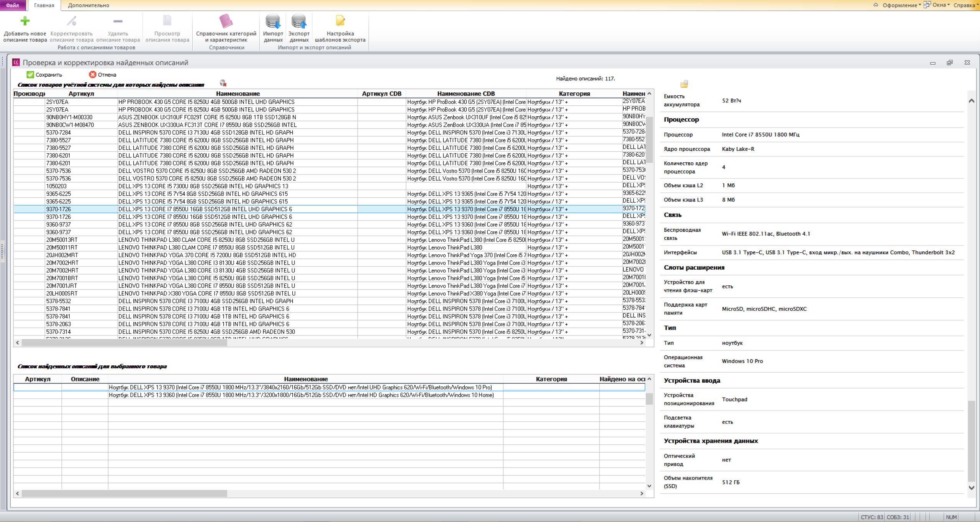Click the processor value 'Intel Core i7 8550U 1800 МГц'

click(760, 134)
